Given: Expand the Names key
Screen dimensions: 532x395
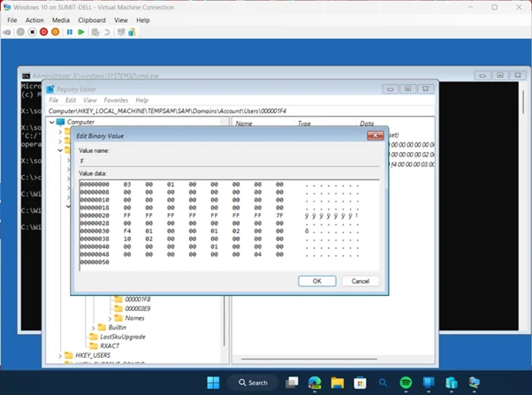Looking at the screenshot, I should (110, 318).
